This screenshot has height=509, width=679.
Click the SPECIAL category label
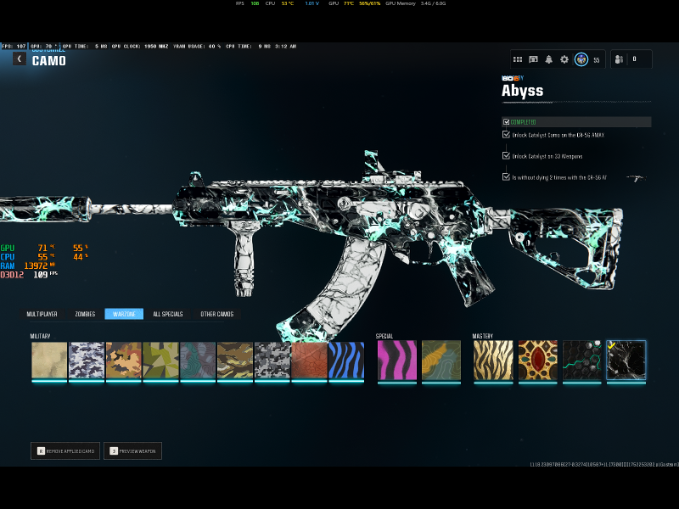(x=385, y=336)
